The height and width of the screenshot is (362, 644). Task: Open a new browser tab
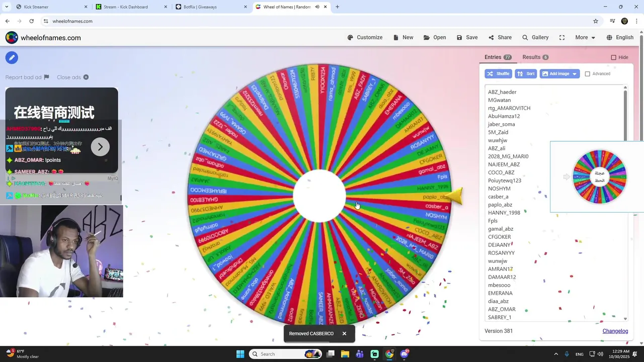337,7
